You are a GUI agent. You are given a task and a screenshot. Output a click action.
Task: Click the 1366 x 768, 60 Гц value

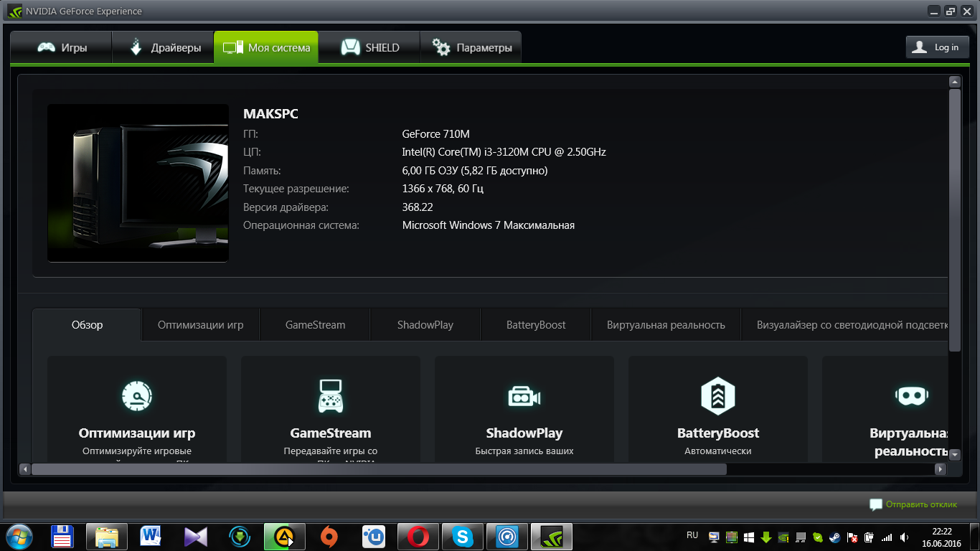(x=443, y=189)
